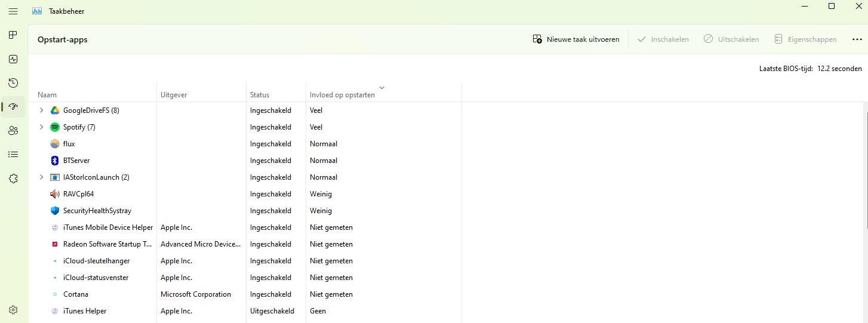Open the Details list icon
This screenshot has width=868, height=323.
click(x=13, y=155)
